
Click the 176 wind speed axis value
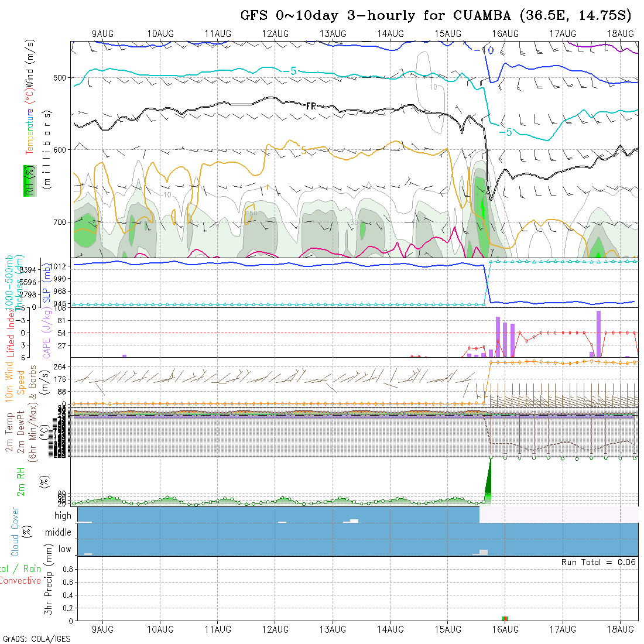[60, 379]
